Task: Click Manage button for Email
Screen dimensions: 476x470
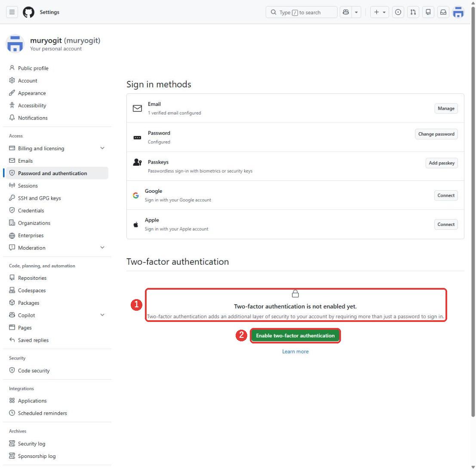Action: pyautogui.click(x=446, y=108)
